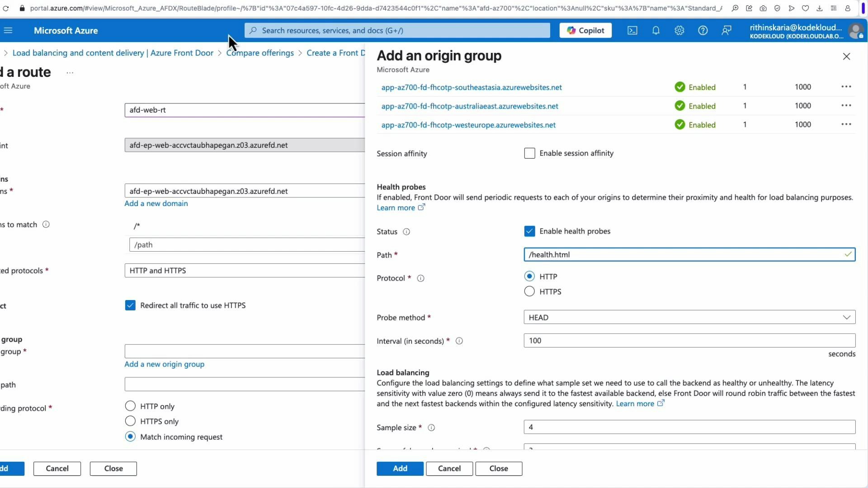Open Load balancing and content delivery breadcrumb
This screenshot has height=488, width=868.
(113, 53)
